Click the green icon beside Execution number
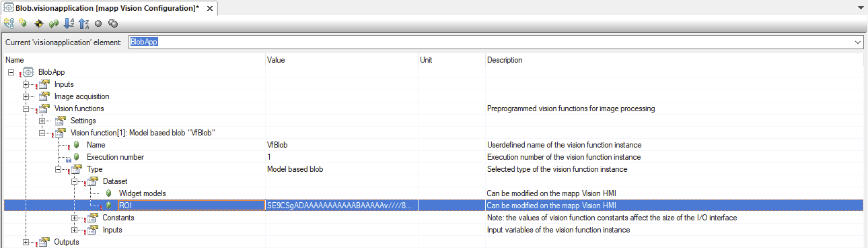This screenshot has width=868, height=248. 77,157
